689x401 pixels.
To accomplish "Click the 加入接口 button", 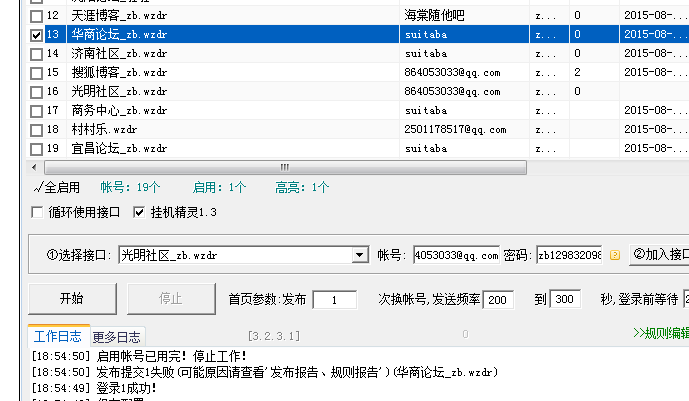I will [x=659, y=255].
